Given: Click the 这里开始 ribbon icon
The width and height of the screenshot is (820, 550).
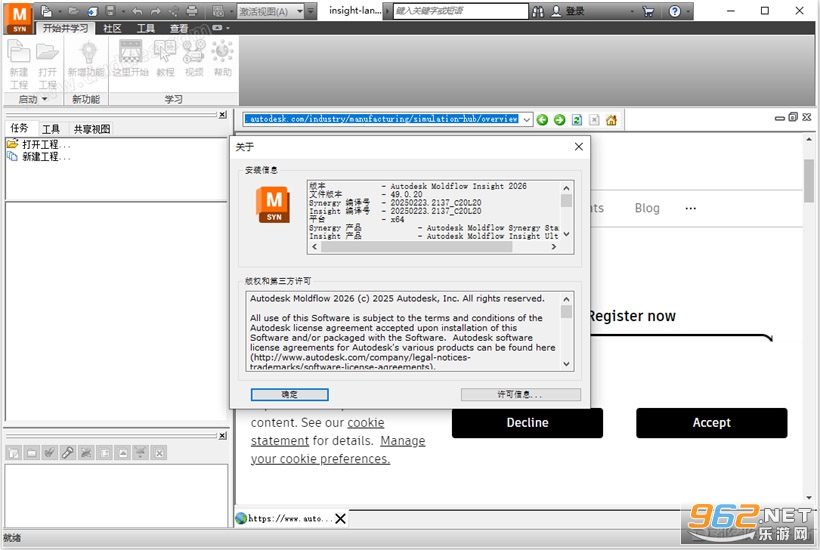Looking at the screenshot, I should point(131,59).
